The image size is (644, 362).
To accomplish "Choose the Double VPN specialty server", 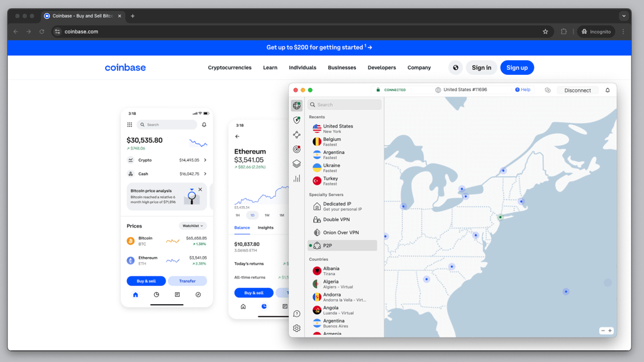I will click(x=342, y=219).
